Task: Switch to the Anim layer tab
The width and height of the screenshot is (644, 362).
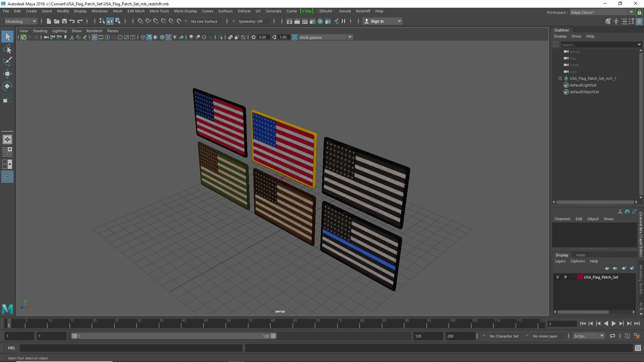Action: tap(580, 255)
